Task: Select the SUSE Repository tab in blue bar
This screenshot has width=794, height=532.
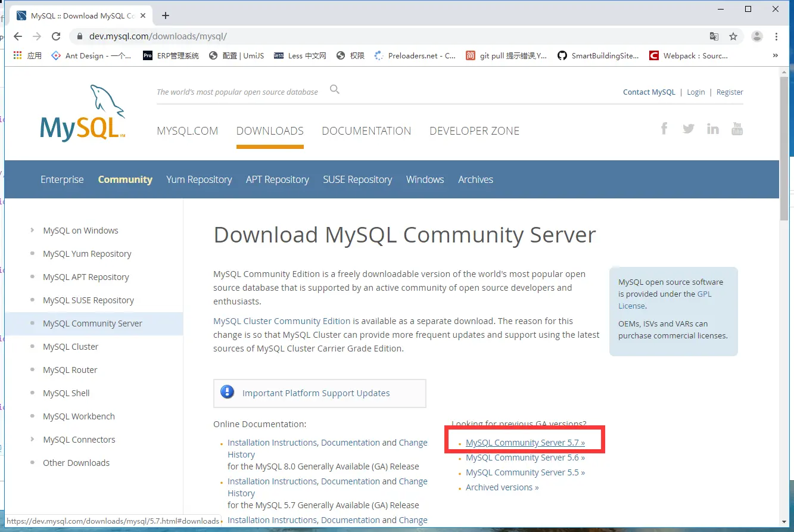Action: [357, 179]
